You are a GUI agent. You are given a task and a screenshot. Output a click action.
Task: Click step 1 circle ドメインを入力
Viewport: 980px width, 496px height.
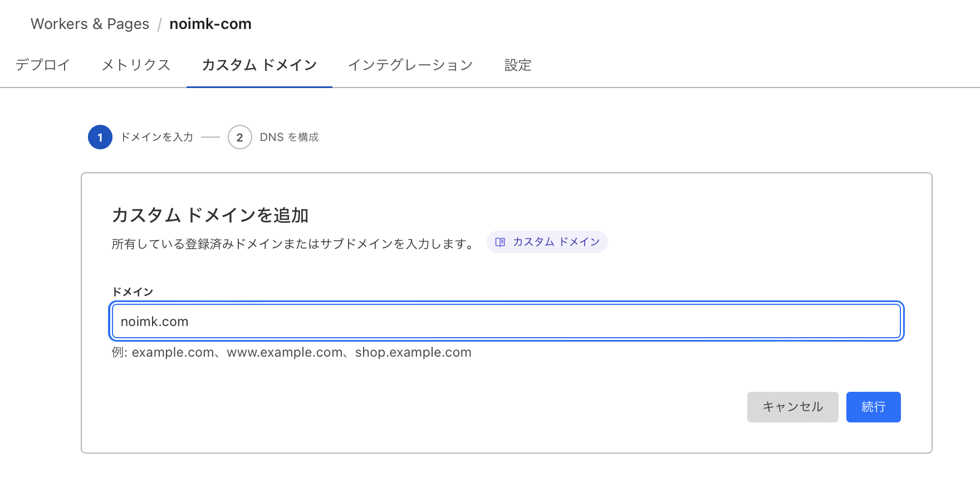click(x=100, y=137)
